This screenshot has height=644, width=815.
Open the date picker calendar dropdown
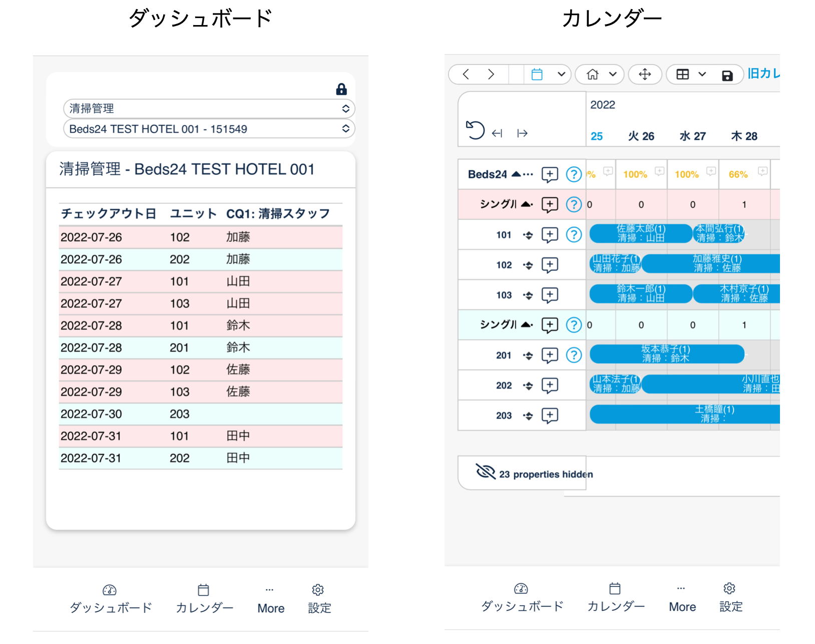[549, 75]
